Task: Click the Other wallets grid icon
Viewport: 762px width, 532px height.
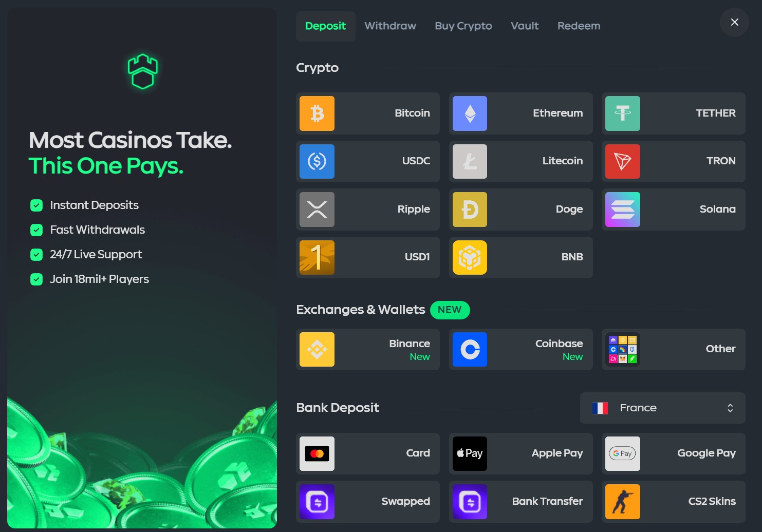Action: point(623,349)
